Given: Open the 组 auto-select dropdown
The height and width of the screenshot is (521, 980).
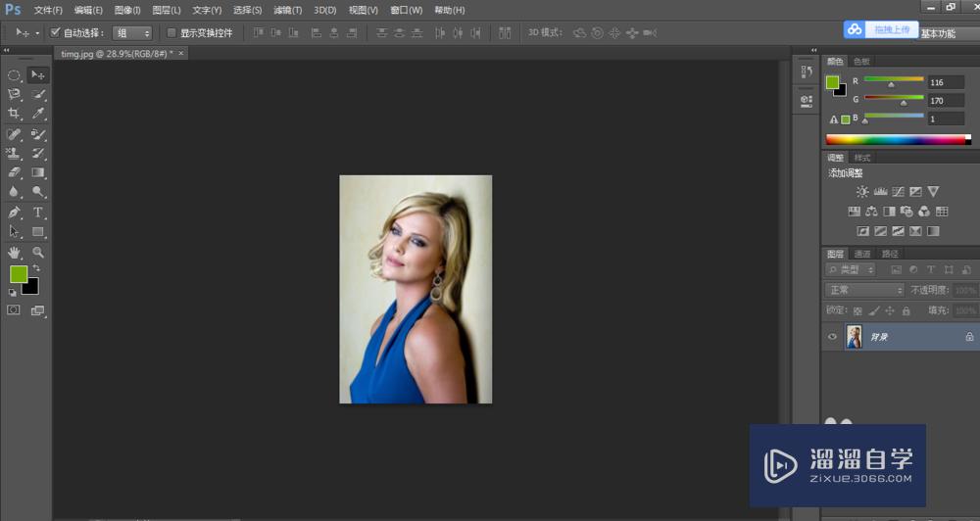Looking at the screenshot, I should coord(133,32).
